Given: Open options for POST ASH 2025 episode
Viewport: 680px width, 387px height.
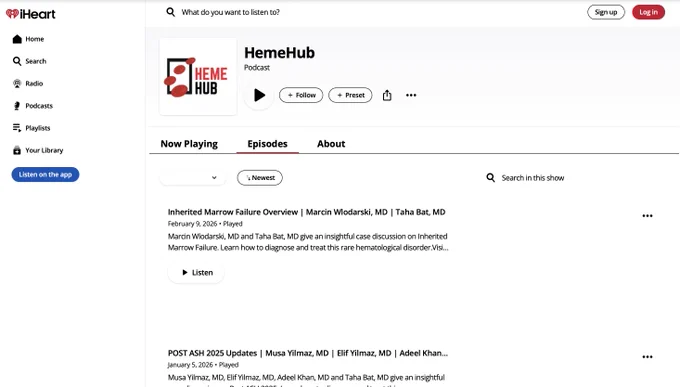Looking at the screenshot, I should tap(647, 357).
